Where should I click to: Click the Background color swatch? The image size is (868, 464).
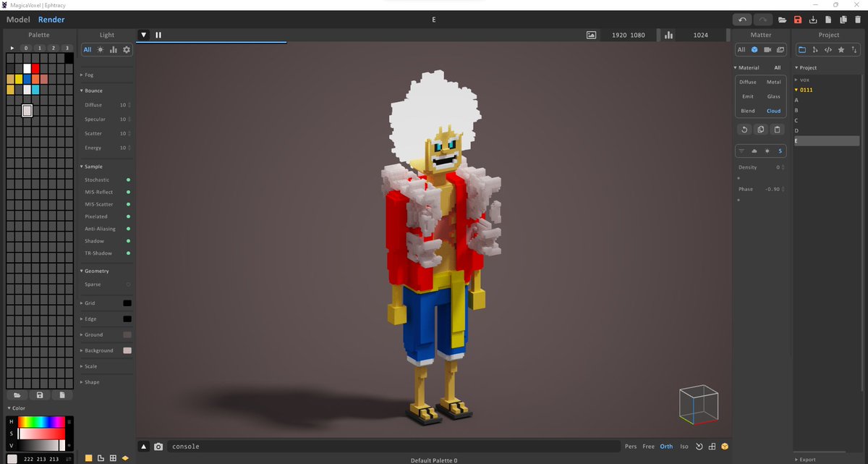click(x=127, y=350)
